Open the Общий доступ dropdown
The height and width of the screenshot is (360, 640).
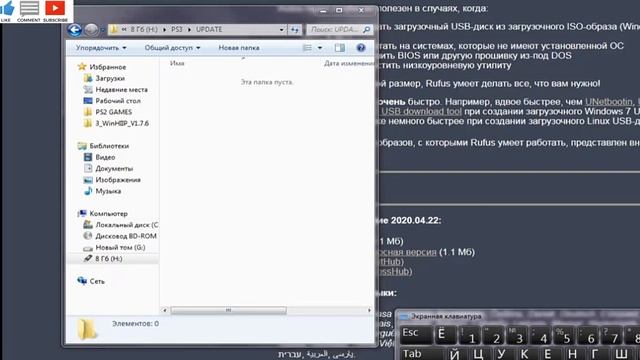pyautogui.click(x=172, y=48)
